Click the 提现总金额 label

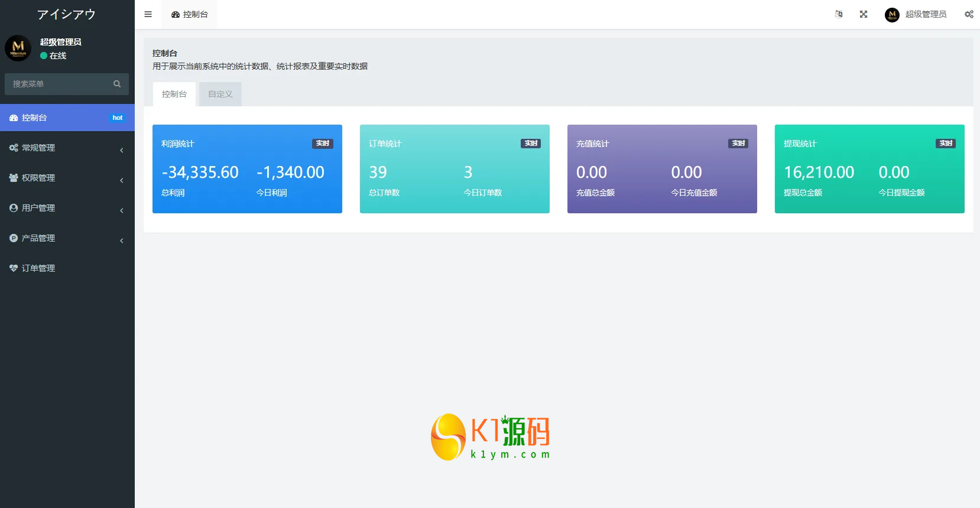coord(803,193)
